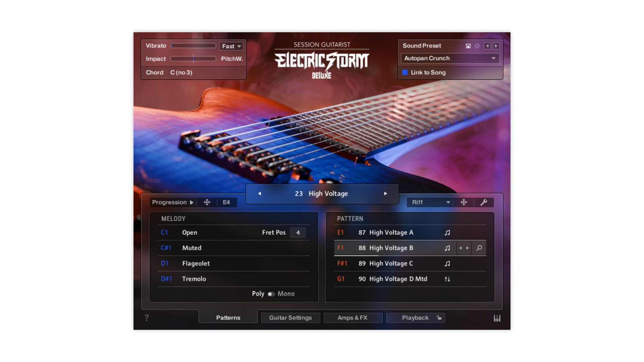Toggle the Playback lock icon
Screen dimensions: 644x362
click(x=439, y=318)
